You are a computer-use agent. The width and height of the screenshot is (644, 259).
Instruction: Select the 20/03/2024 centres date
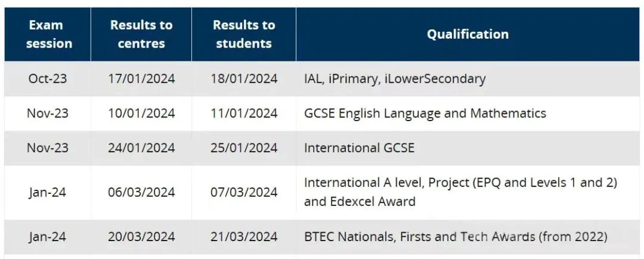[x=141, y=237]
